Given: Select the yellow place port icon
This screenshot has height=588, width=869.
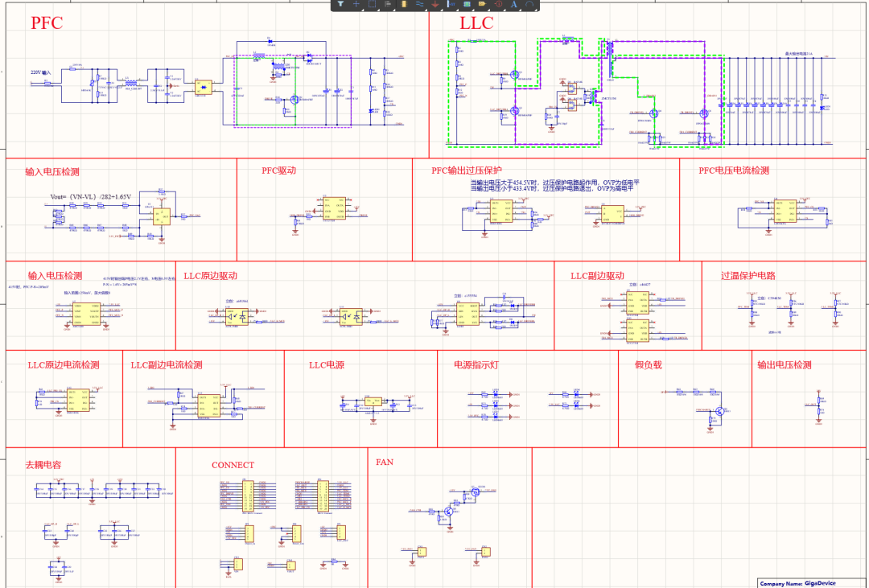Looking at the screenshot, I should pyautogui.click(x=482, y=4).
